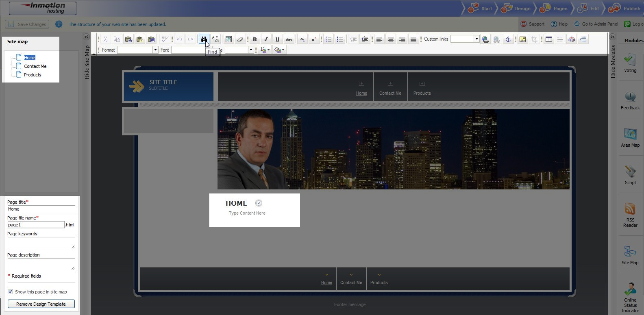This screenshot has width=644, height=315.
Task: Click the Remove Design Template button
Action: click(x=41, y=304)
